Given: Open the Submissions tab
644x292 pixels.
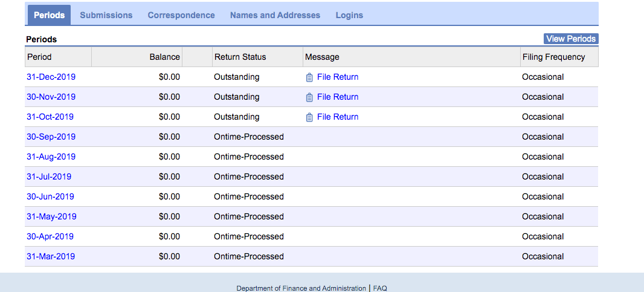Looking at the screenshot, I should [106, 15].
